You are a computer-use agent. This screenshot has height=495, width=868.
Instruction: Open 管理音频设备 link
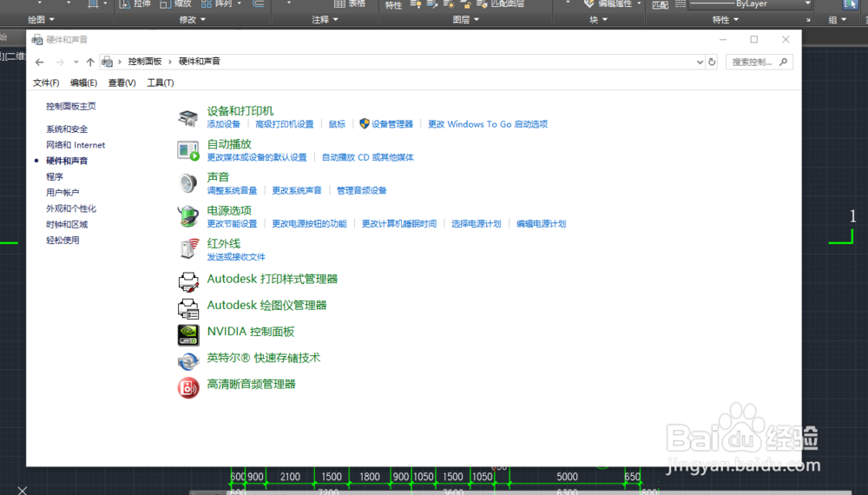[361, 190]
